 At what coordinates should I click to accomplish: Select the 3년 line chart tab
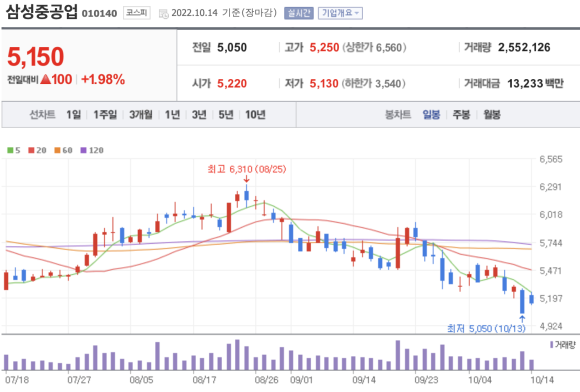pyautogui.click(x=199, y=115)
